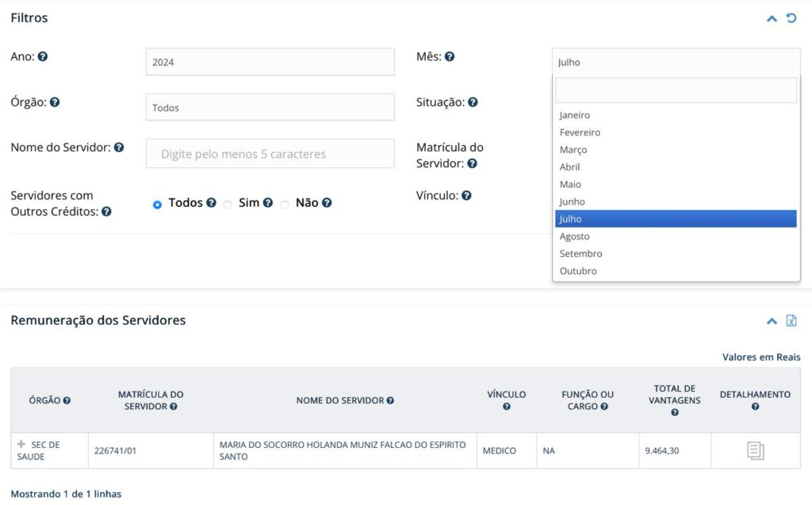
Task: Export table using the Excel icon
Action: [x=791, y=321]
